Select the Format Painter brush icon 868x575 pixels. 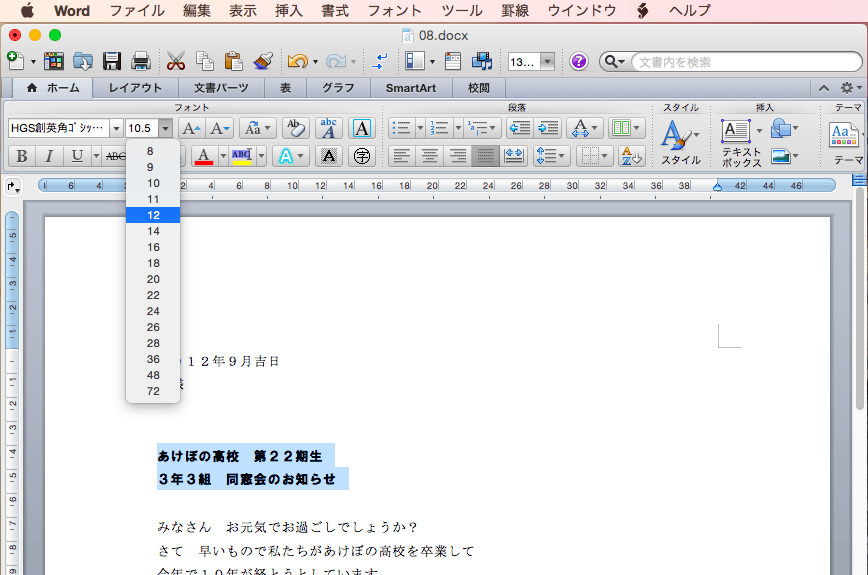click(x=263, y=61)
